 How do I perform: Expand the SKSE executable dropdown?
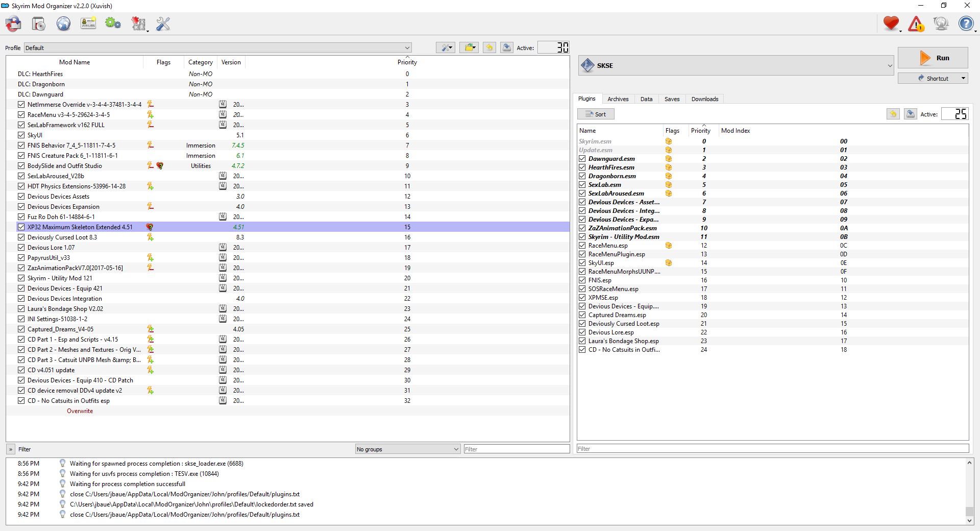[x=736, y=65]
